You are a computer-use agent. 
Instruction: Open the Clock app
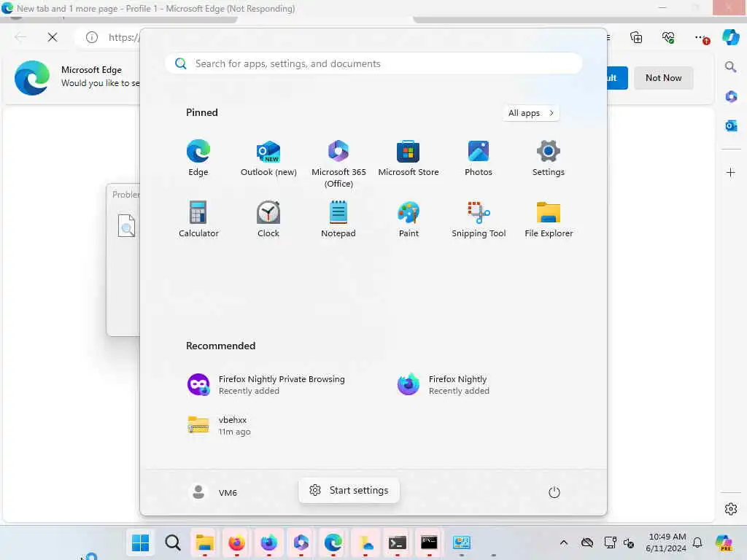click(268, 219)
